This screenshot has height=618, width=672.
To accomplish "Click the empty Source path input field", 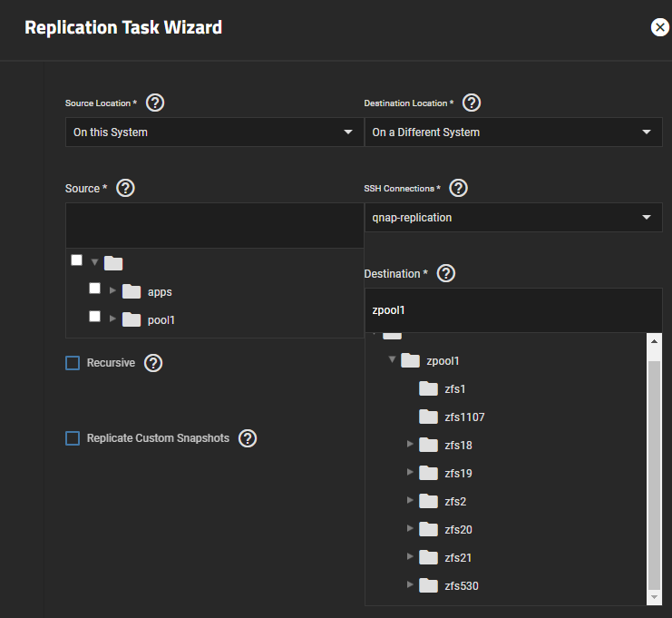I will 214,225.
